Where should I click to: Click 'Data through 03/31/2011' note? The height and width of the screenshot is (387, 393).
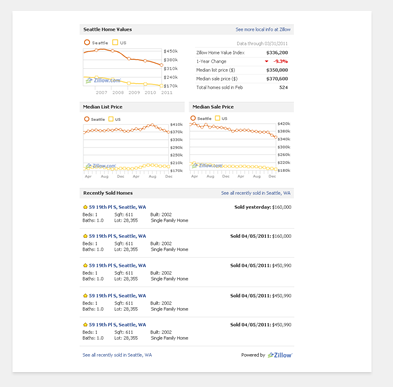pos(262,43)
